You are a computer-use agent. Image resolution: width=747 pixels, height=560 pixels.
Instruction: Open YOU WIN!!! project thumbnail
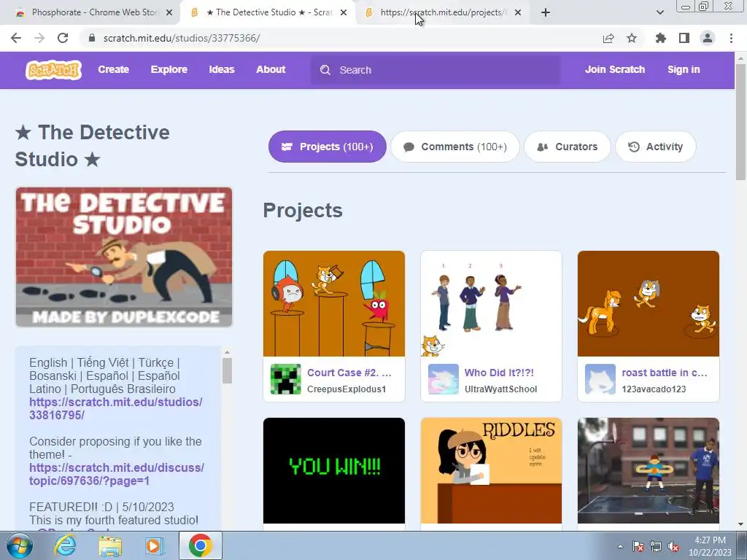click(x=334, y=470)
